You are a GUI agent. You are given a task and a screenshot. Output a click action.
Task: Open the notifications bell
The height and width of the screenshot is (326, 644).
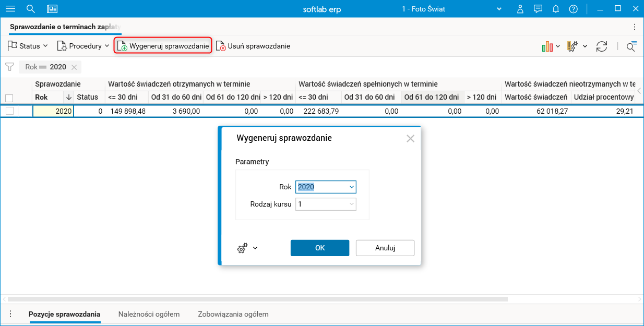pyautogui.click(x=556, y=9)
